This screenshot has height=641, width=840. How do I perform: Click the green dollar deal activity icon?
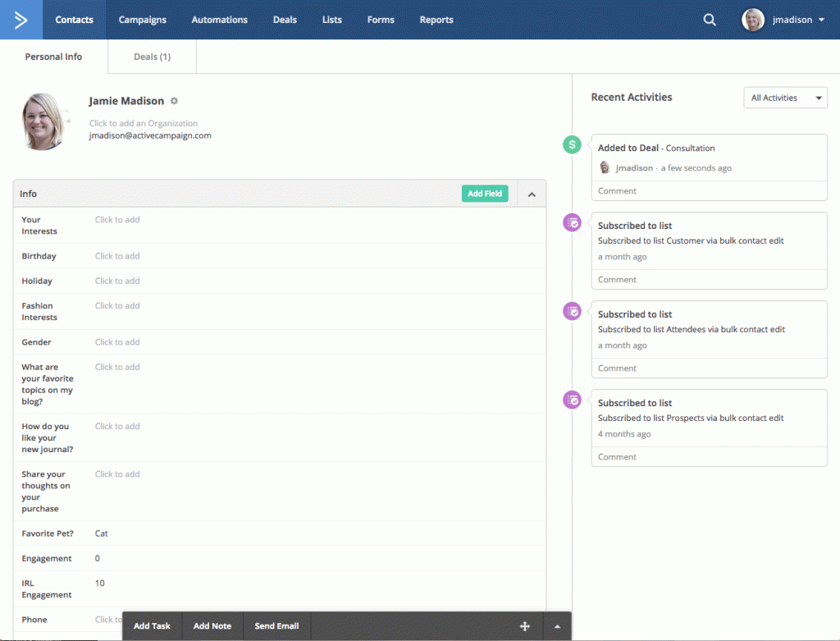pyautogui.click(x=573, y=144)
